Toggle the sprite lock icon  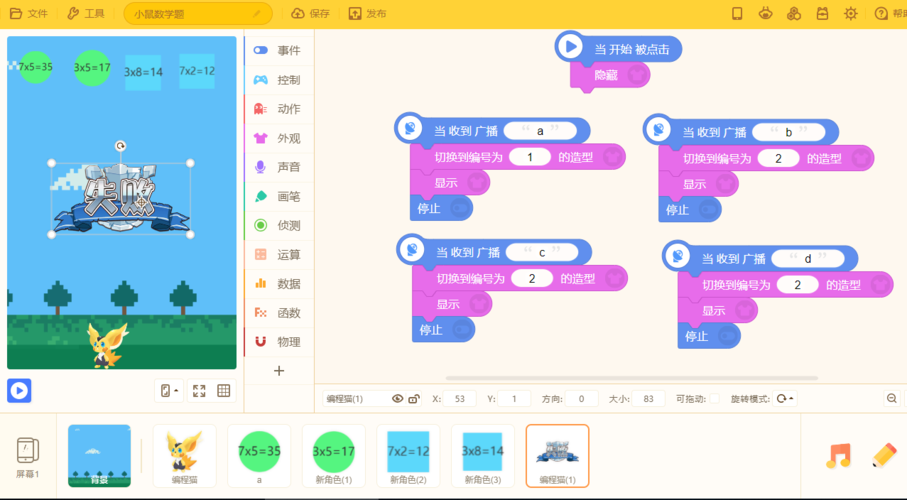coord(413,399)
